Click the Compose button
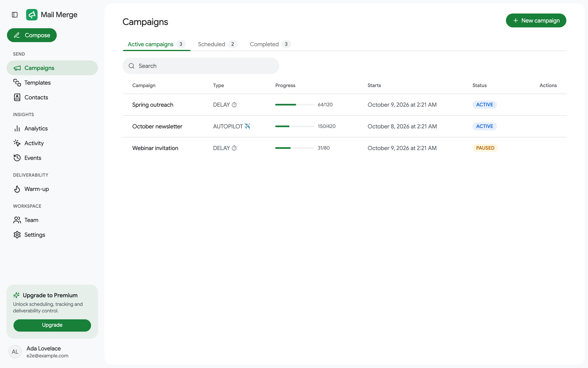 tap(32, 35)
